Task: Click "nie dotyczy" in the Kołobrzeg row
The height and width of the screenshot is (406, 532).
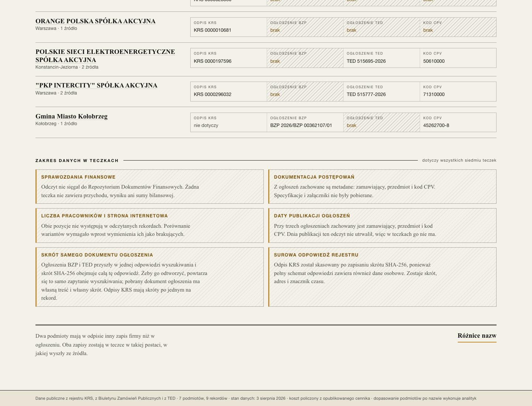Action: coord(206,125)
